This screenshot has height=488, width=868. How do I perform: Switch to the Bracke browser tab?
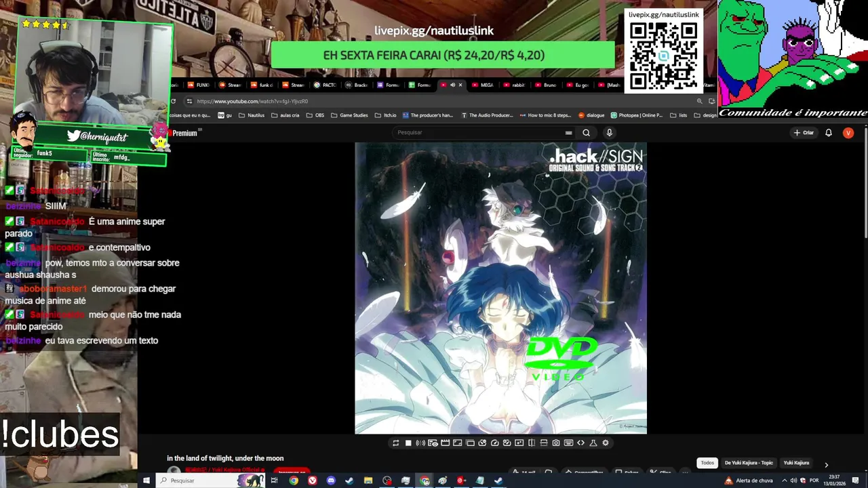(x=357, y=85)
